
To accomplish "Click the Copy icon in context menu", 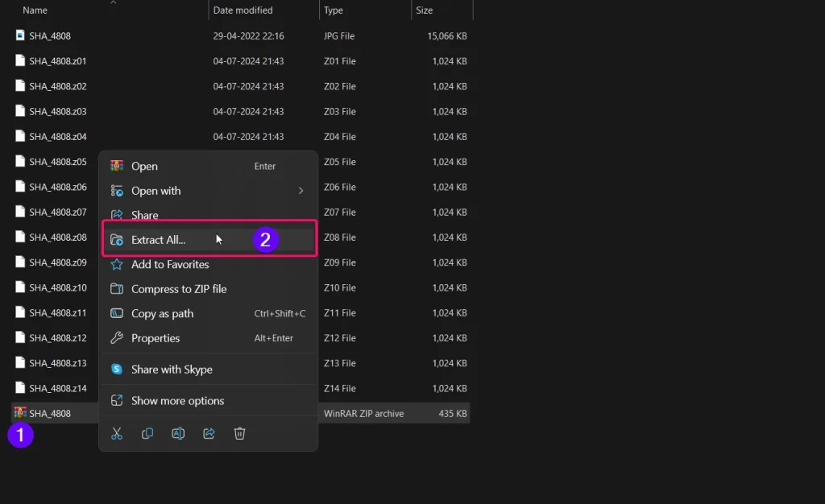I will 147,434.
